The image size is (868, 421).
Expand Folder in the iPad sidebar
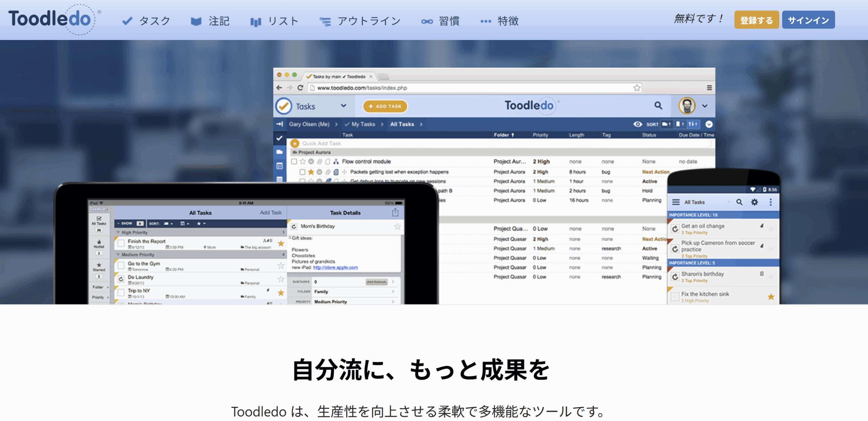click(x=100, y=287)
